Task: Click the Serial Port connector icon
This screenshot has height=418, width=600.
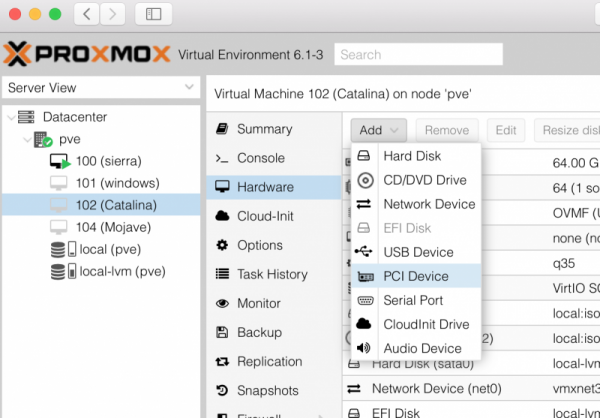Action: click(365, 300)
